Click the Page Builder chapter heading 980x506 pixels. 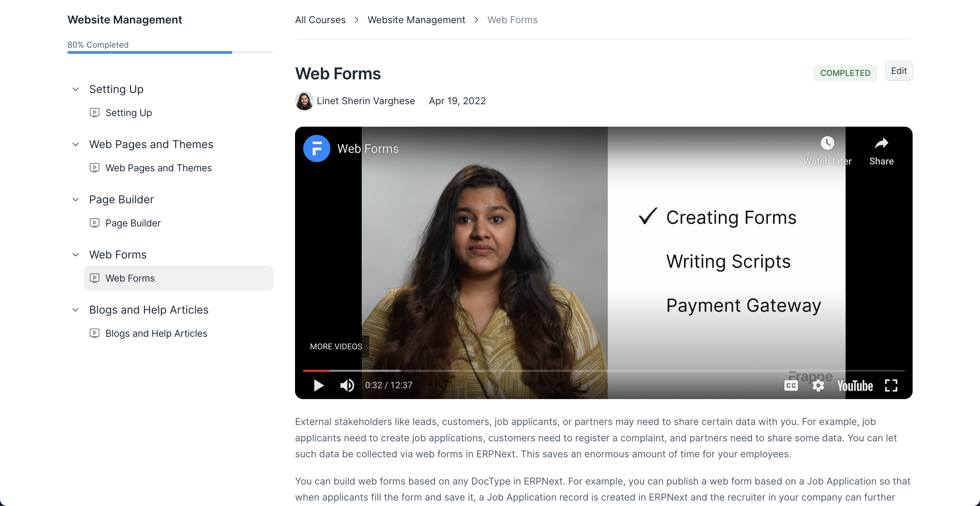121,200
